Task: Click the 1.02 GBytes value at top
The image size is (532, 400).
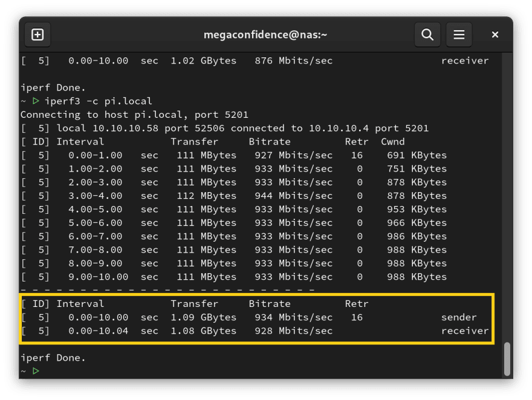Action: pos(203,61)
